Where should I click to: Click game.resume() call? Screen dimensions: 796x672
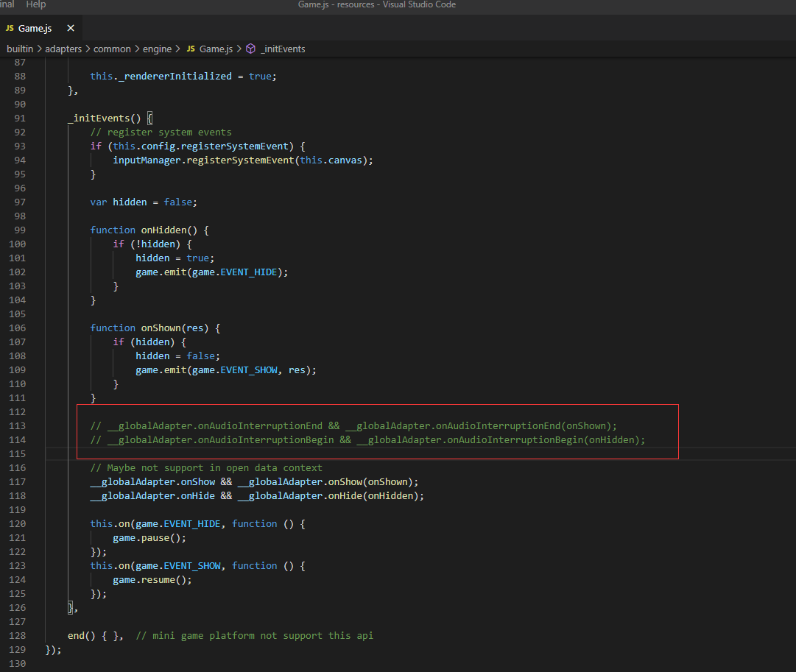point(152,579)
